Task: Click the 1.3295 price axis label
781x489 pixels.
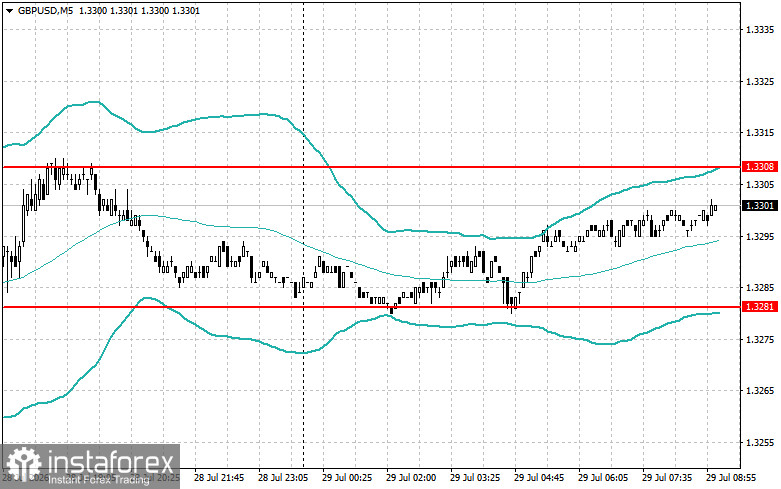Action: (760, 236)
